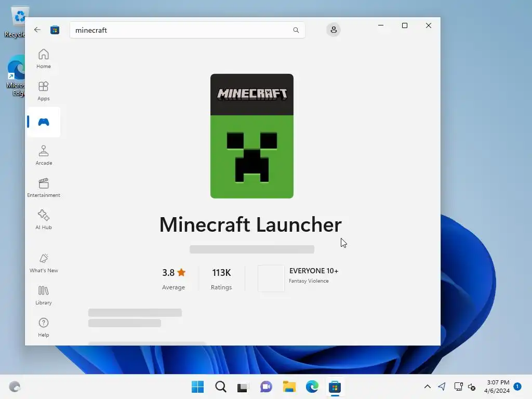Open the widgets icon at taskbar left
This screenshot has height=399, width=532.
pyautogui.click(x=15, y=387)
